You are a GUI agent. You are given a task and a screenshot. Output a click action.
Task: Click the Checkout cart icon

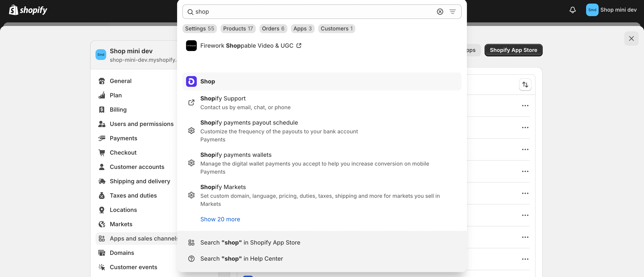(102, 153)
